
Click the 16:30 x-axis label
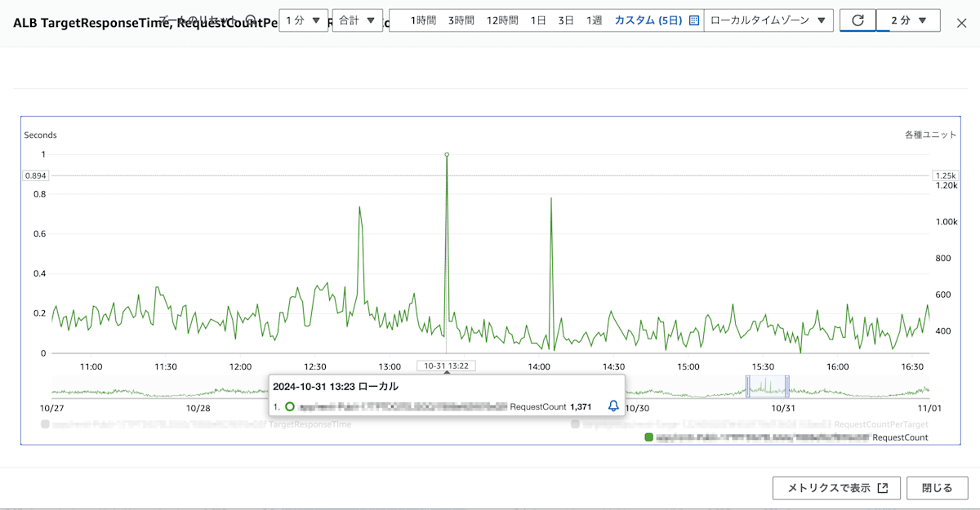point(911,366)
